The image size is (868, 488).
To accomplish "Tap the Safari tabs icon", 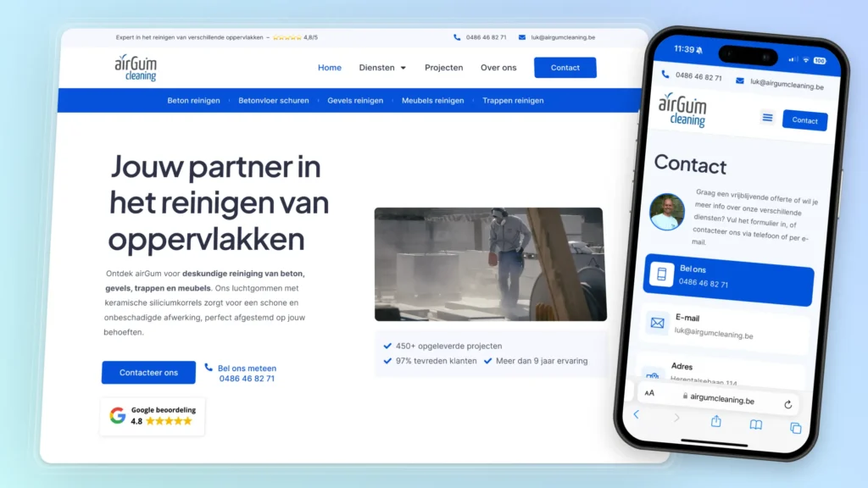I will (795, 428).
